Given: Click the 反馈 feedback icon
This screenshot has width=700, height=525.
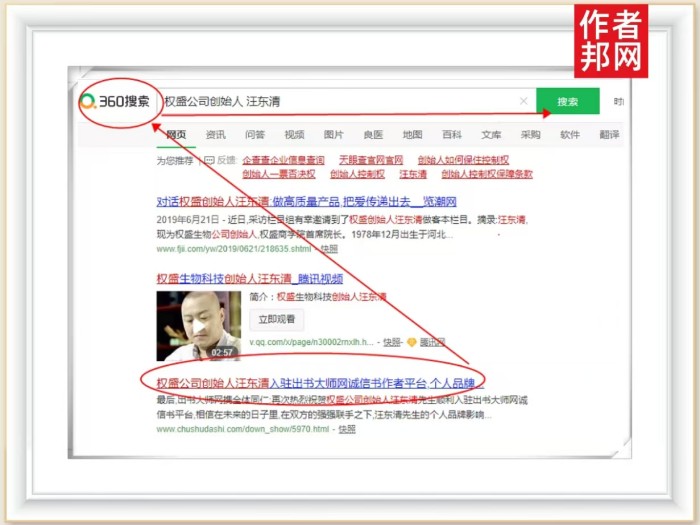Looking at the screenshot, I should tap(208, 160).
